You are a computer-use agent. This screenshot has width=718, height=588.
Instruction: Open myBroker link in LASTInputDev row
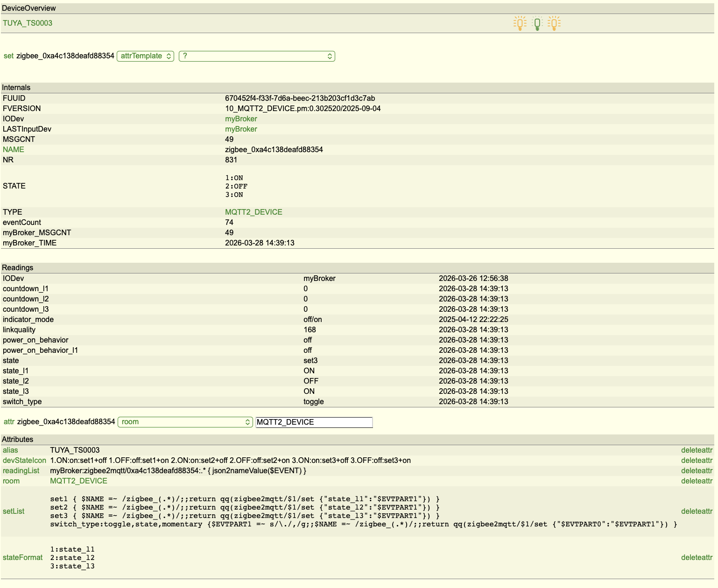pos(241,129)
